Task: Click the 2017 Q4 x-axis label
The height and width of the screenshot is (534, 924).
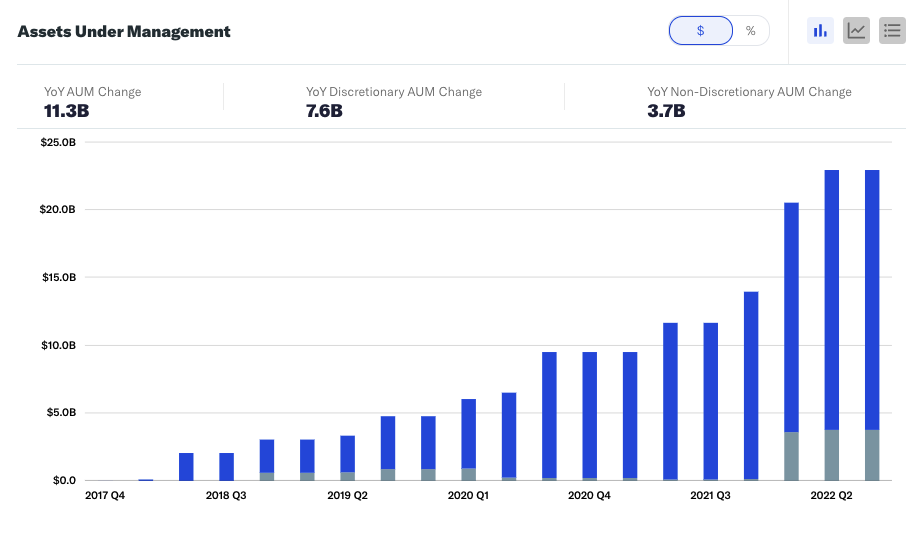Action: (105, 495)
